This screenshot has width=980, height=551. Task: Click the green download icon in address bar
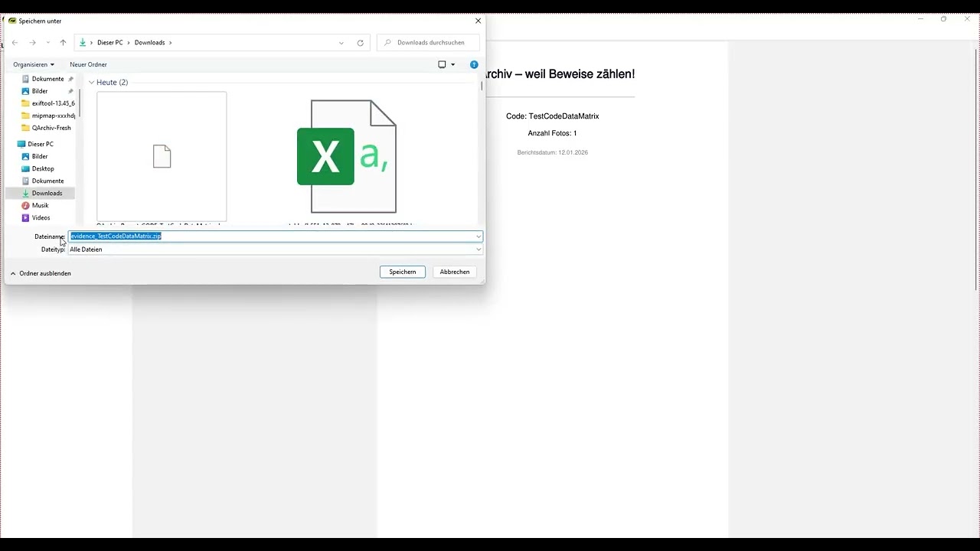point(83,43)
